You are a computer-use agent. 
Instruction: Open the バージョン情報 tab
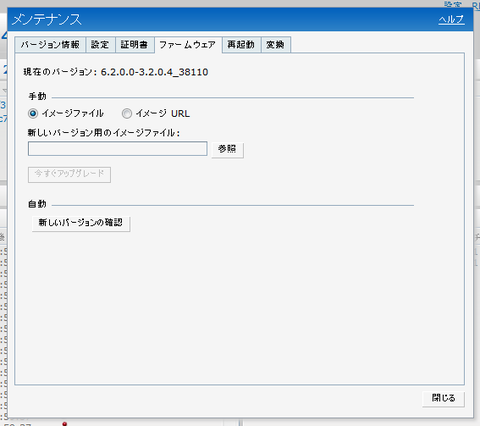coord(50,45)
